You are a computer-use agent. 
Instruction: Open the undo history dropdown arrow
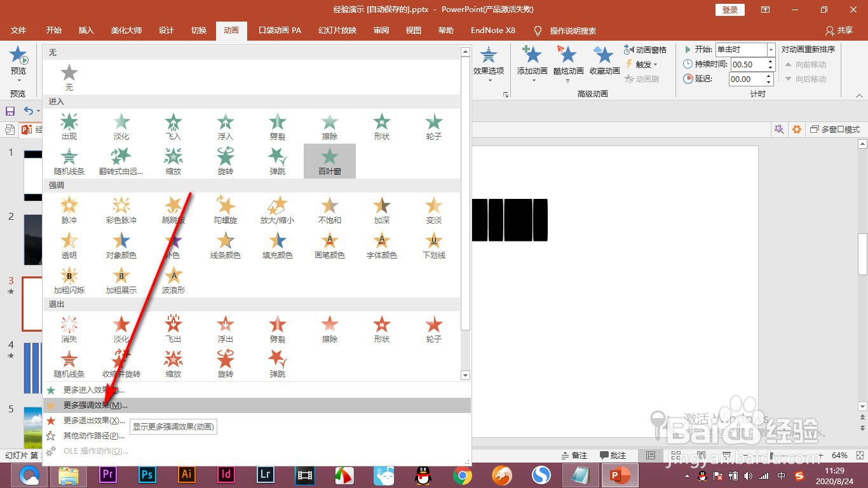[38, 111]
